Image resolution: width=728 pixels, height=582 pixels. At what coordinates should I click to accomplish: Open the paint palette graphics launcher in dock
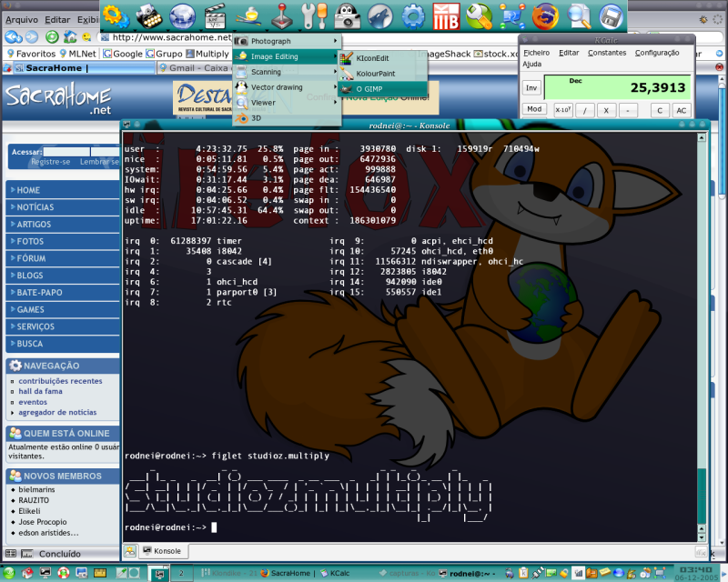click(248, 16)
